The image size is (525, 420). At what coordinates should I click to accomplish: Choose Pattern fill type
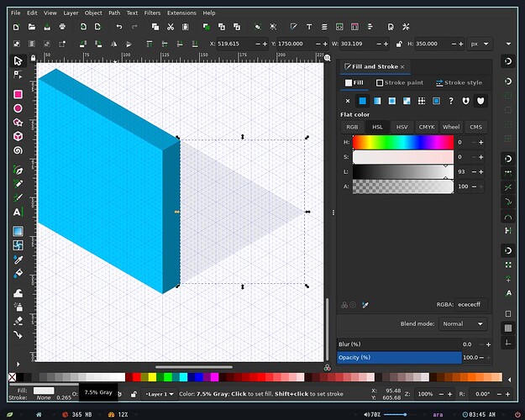click(422, 101)
